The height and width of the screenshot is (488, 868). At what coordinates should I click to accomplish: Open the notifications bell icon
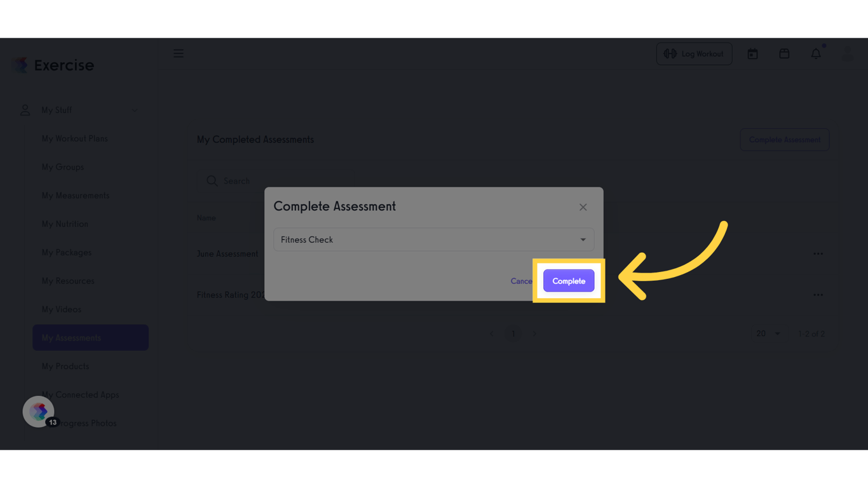coord(816,54)
